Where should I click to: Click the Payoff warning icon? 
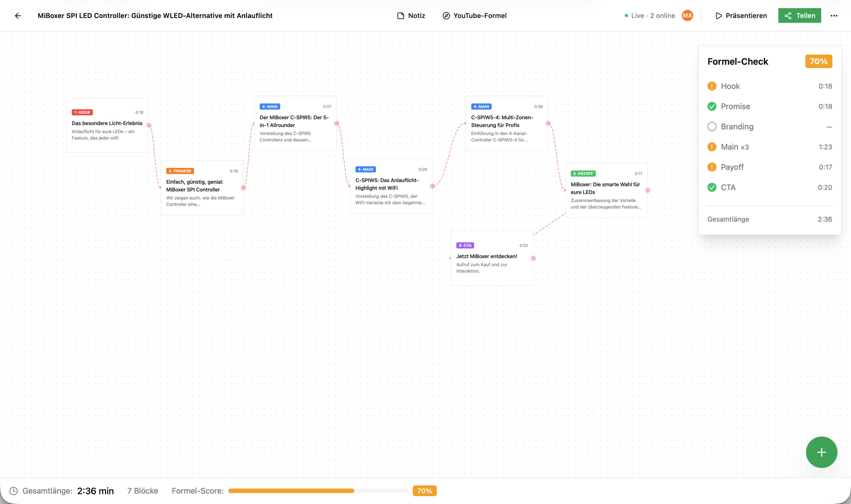click(712, 167)
